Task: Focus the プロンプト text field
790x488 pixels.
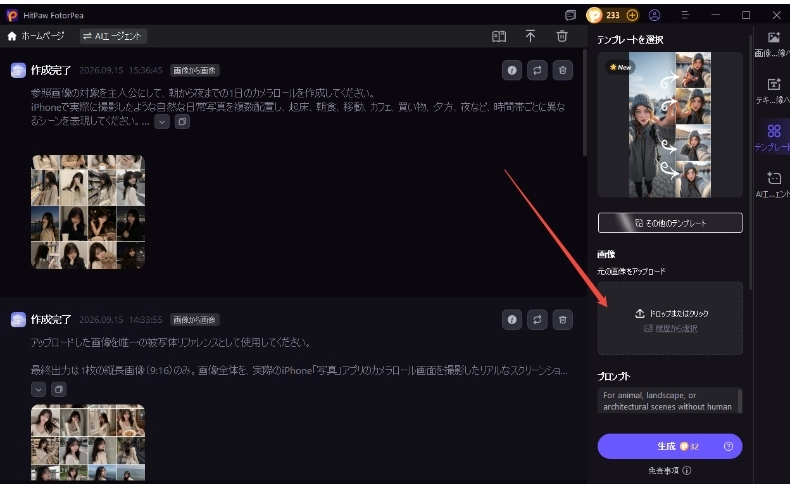Action: [x=668, y=401]
